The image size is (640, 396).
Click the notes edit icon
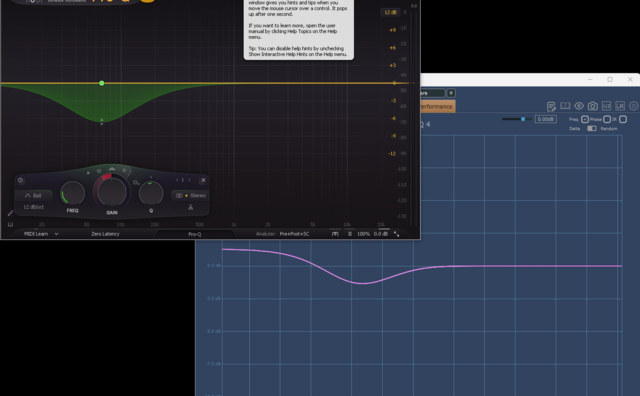point(551,107)
